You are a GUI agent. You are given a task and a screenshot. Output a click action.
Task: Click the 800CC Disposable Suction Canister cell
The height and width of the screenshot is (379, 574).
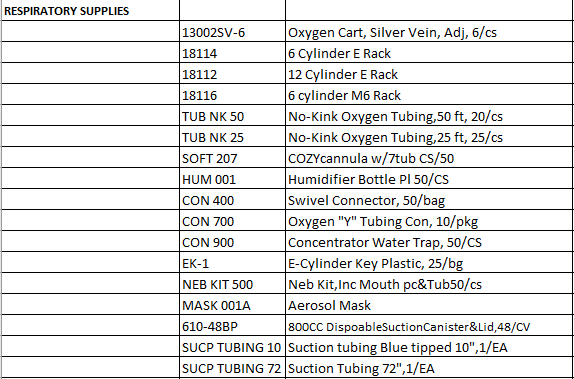click(x=430, y=325)
